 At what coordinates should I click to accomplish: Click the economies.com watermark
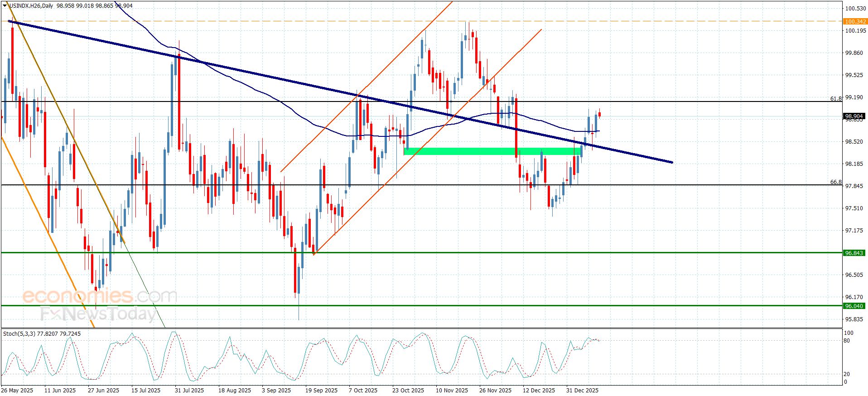(x=100, y=296)
